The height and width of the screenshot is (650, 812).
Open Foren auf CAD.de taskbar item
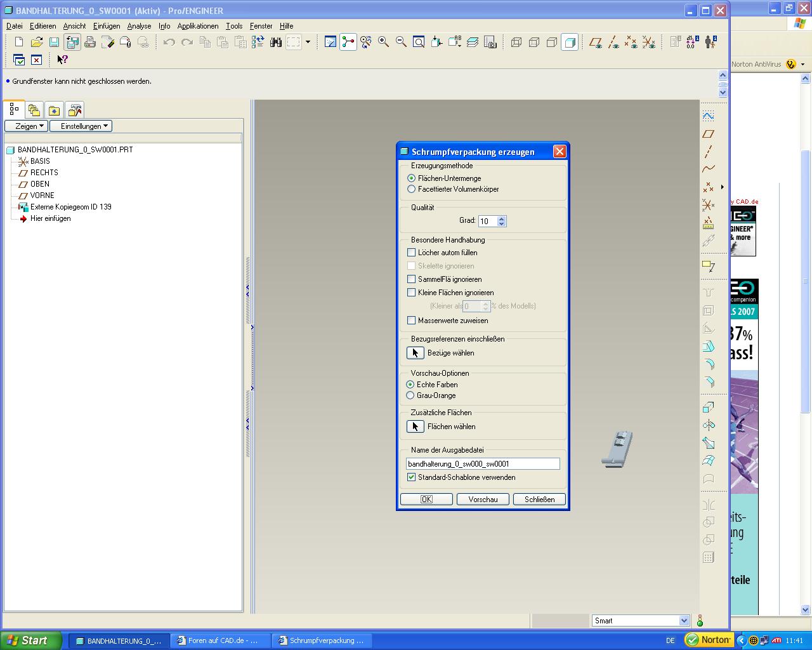221,640
